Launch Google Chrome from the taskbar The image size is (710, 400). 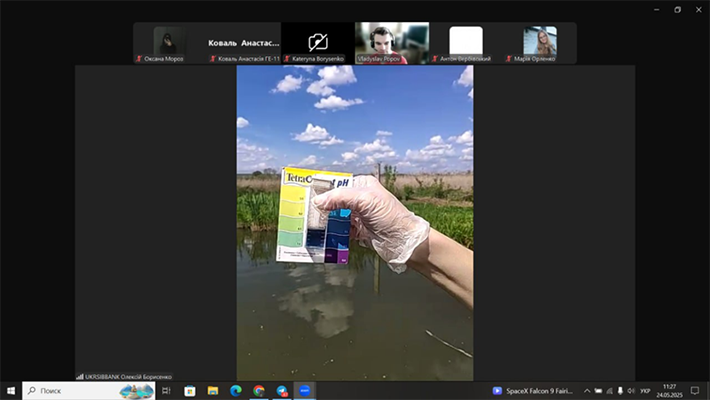coord(259,390)
